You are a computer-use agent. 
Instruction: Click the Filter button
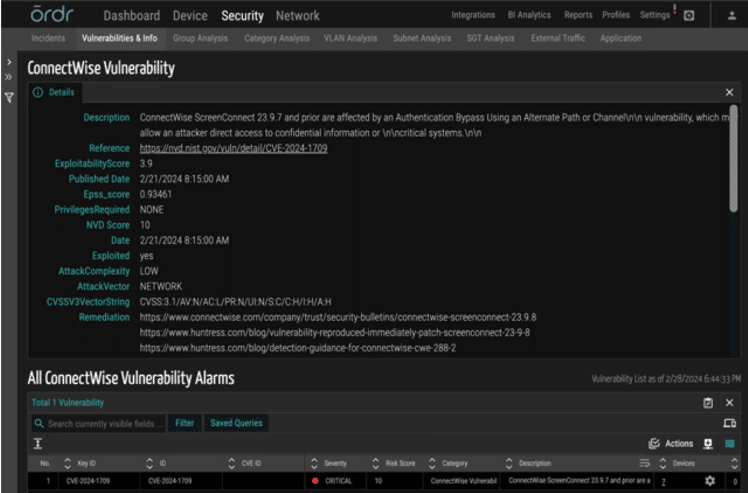pos(185,423)
